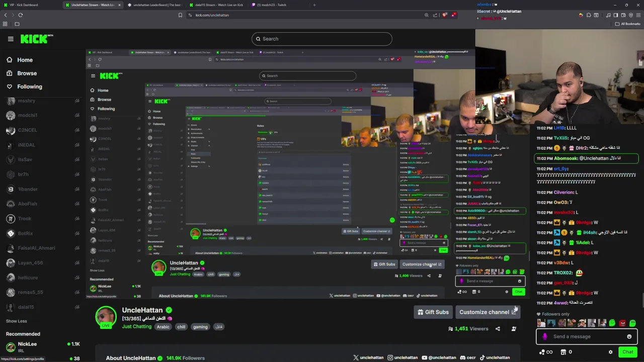Screen dimensions: 644x362
Task: Open C2NCEL channel in Following list
Action: coord(42,130)
